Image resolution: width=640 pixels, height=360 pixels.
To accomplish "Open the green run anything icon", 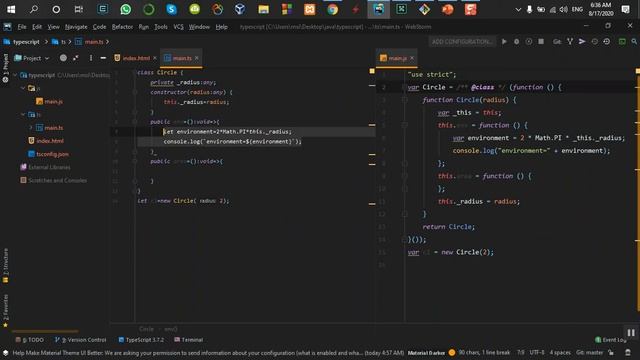I will [x=622, y=42].
